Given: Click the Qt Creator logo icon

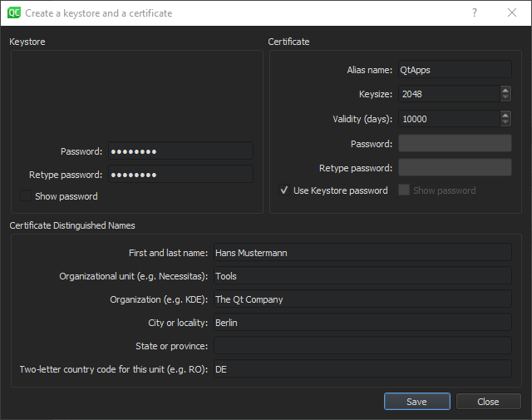Looking at the screenshot, I should (x=14, y=13).
